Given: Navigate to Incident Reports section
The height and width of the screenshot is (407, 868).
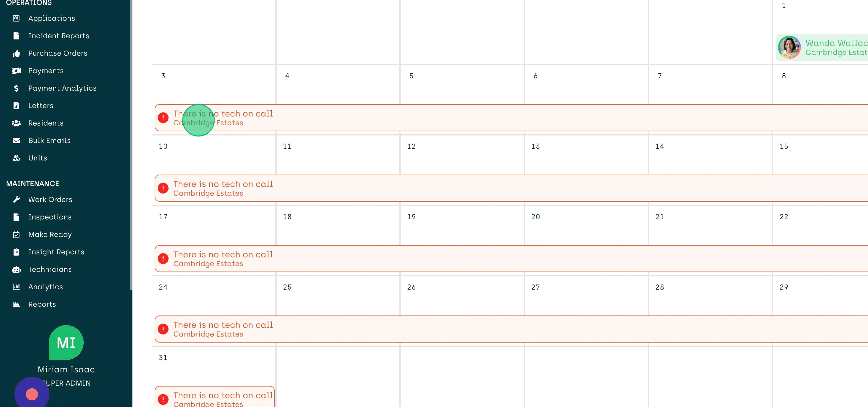Looking at the screenshot, I should click(59, 36).
